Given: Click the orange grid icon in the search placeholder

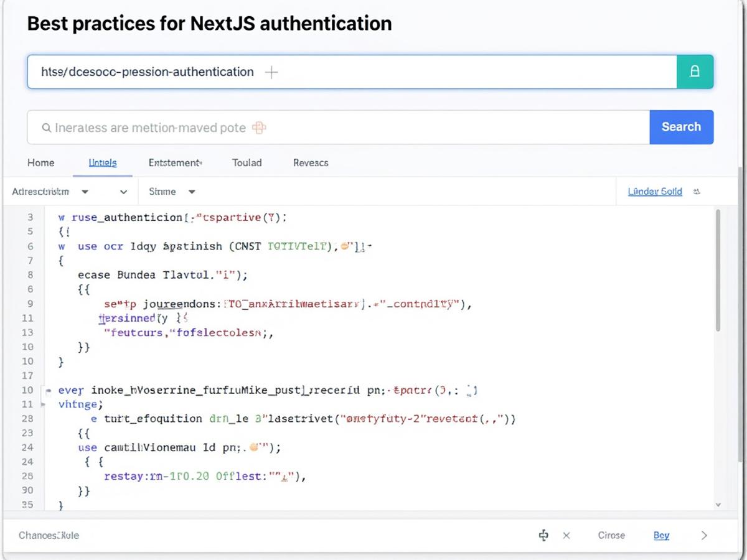Looking at the screenshot, I should pos(258,127).
